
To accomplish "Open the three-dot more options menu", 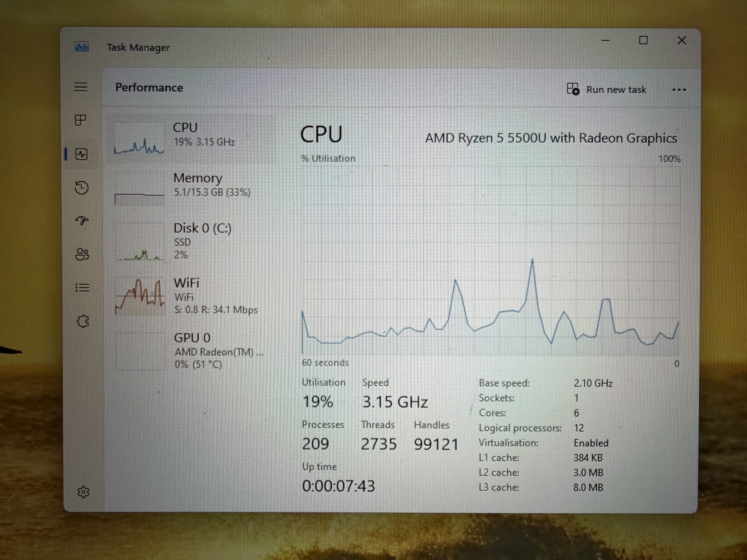I will (679, 90).
